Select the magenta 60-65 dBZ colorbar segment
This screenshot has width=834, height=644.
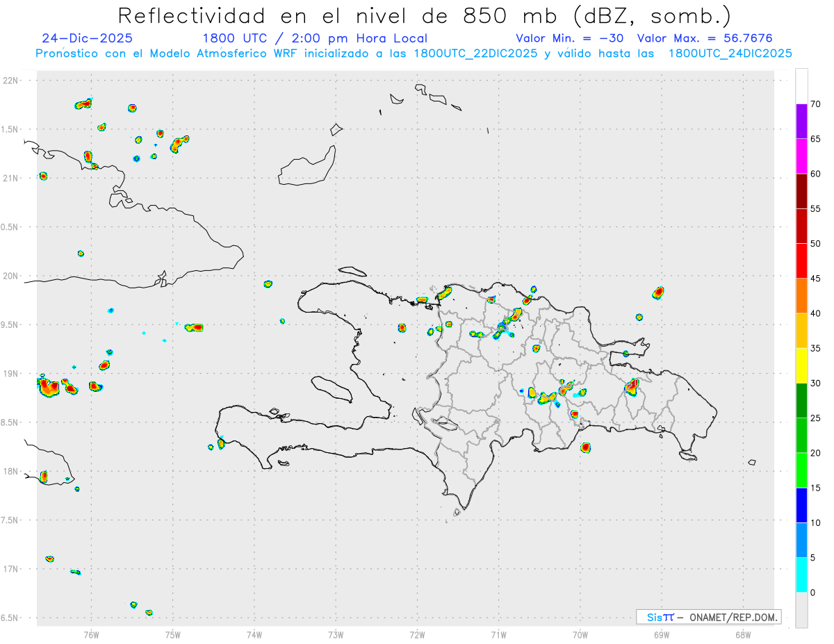[801, 156]
